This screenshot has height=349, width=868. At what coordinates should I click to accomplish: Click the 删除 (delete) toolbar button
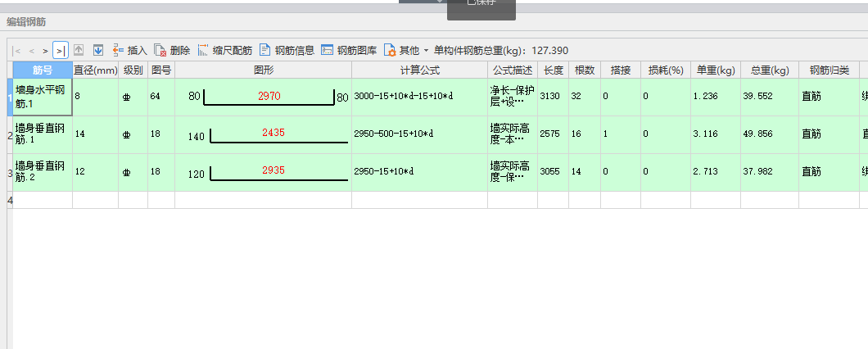tap(172, 51)
